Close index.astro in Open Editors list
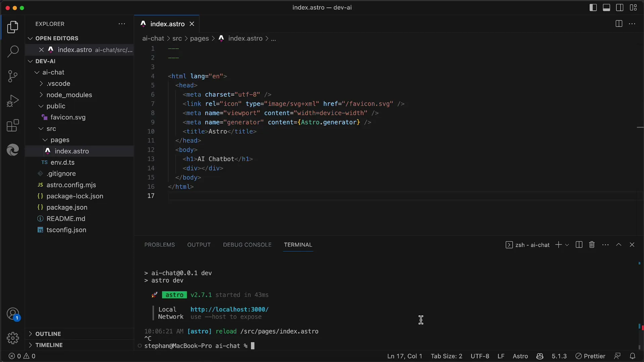644x362 pixels. pos(41,50)
